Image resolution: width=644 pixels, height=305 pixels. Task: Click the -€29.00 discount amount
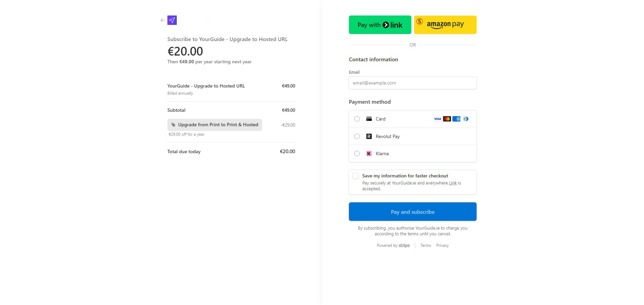point(288,125)
